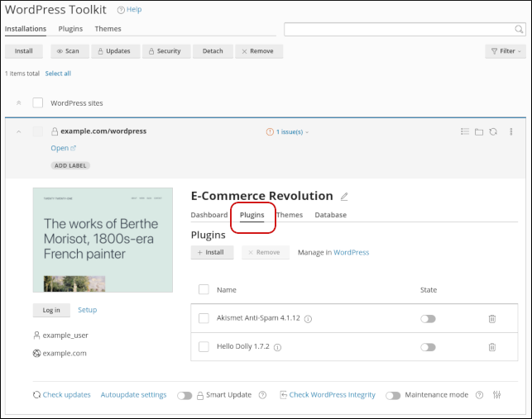Viewport: 532px width, 419px height.
Task: Click the plugins Install button
Action: tap(212, 252)
